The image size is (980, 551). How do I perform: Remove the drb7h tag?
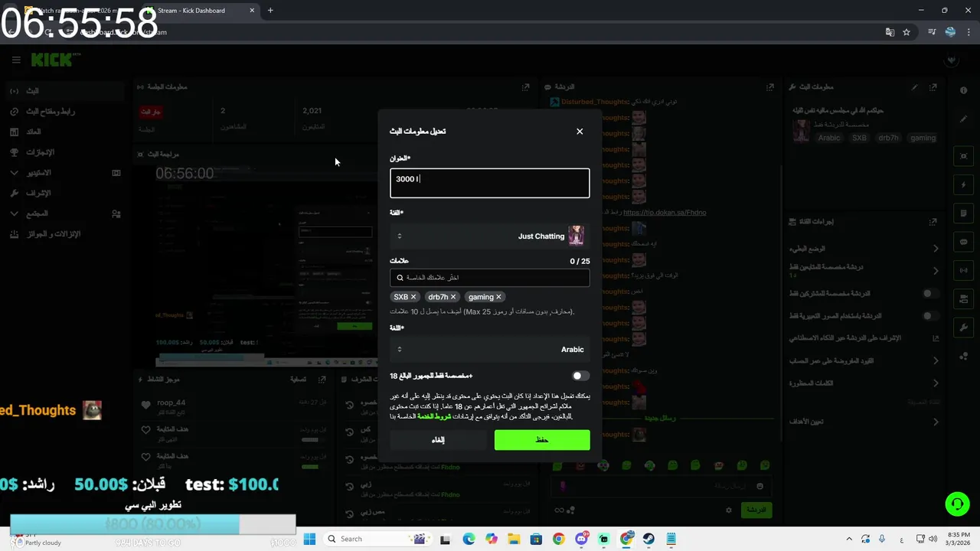click(x=453, y=297)
